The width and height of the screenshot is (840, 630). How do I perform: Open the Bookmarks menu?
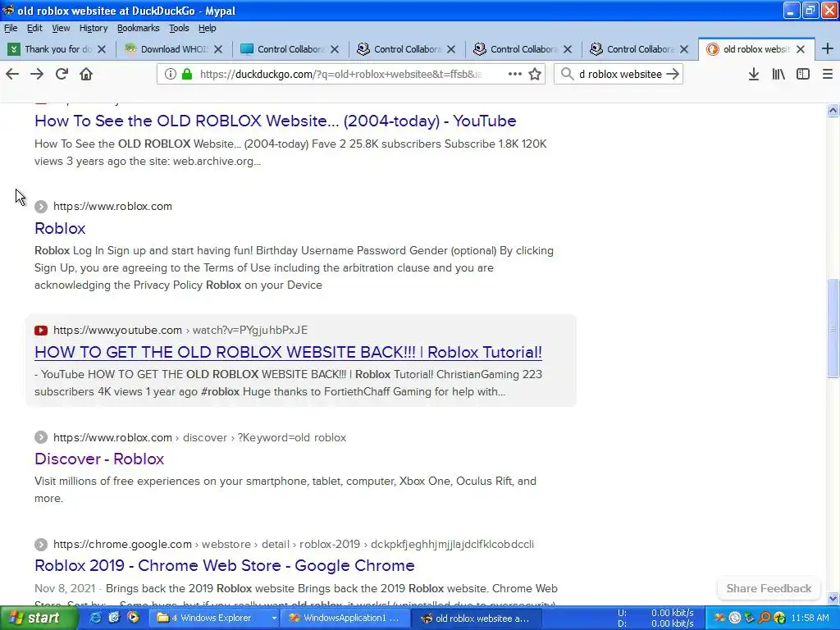tap(138, 28)
